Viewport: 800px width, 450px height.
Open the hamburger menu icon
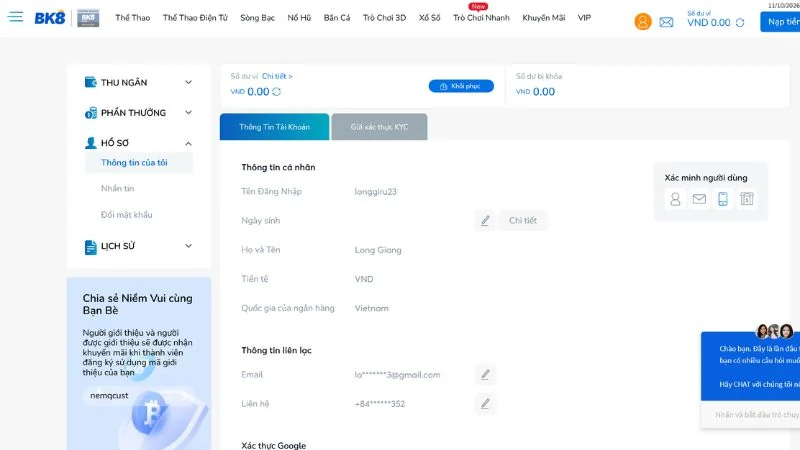[x=15, y=17]
